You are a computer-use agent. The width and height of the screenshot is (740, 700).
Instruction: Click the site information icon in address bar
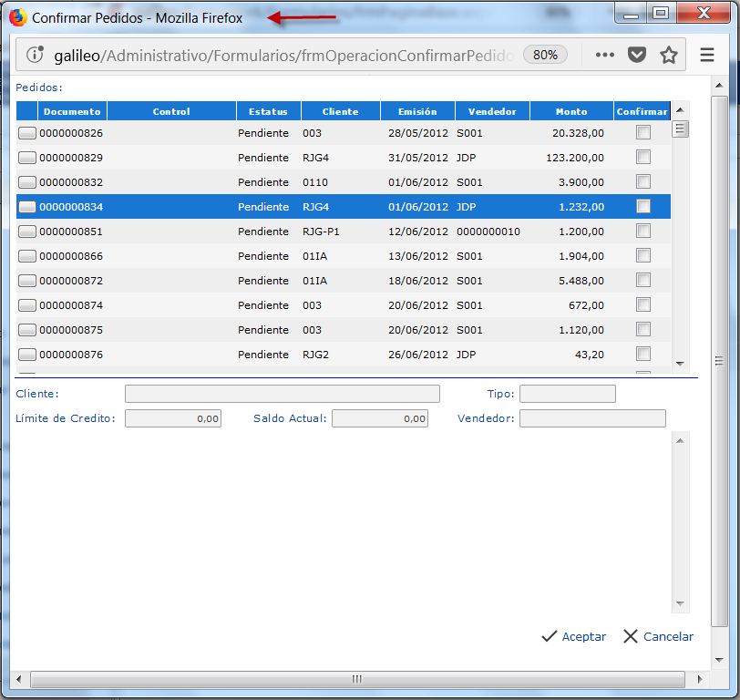[36, 55]
